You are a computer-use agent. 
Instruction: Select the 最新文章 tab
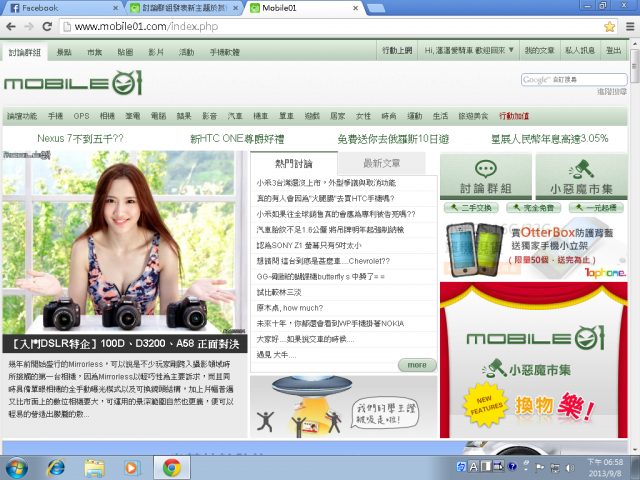pyautogui.click(x=382, y=163)
